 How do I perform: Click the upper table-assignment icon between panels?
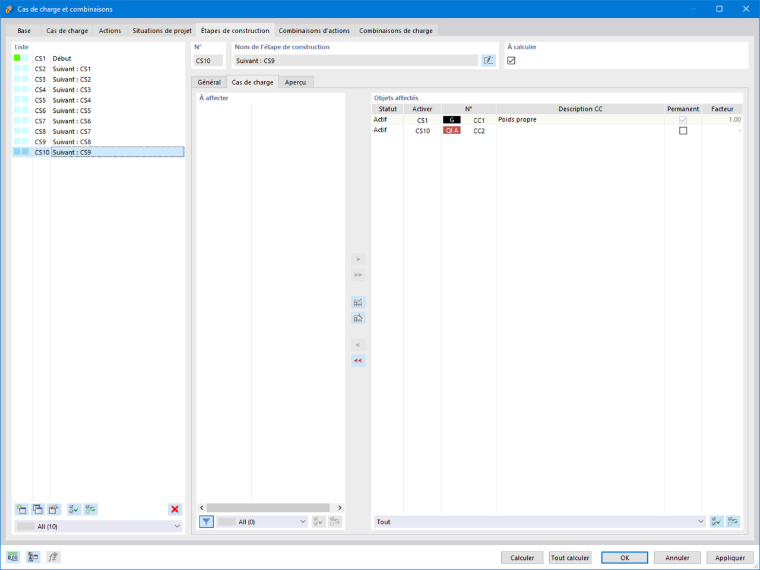(358, 302)
